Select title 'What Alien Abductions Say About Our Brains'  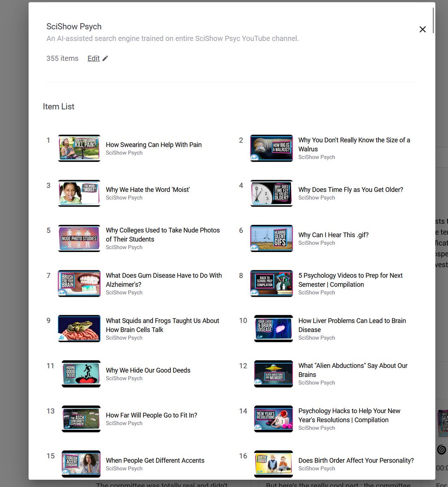[x=353, y=370]
